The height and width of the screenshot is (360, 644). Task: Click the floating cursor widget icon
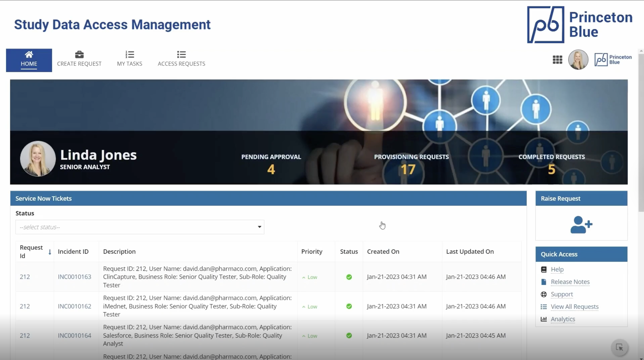coord(619,347)
